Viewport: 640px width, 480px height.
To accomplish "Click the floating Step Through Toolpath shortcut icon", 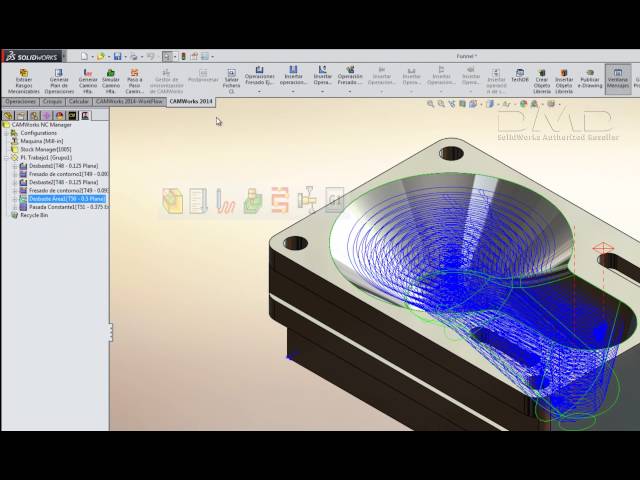I will tap(280, 200).
